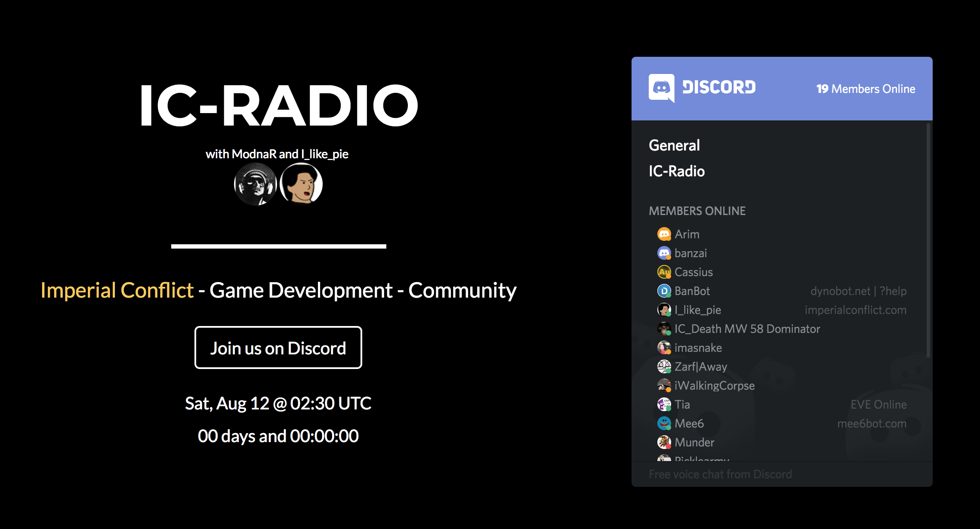Screen dimensions: 980x529
Task: Click the DISCORD wordmark in the widget header
Action: click(719, 87)
